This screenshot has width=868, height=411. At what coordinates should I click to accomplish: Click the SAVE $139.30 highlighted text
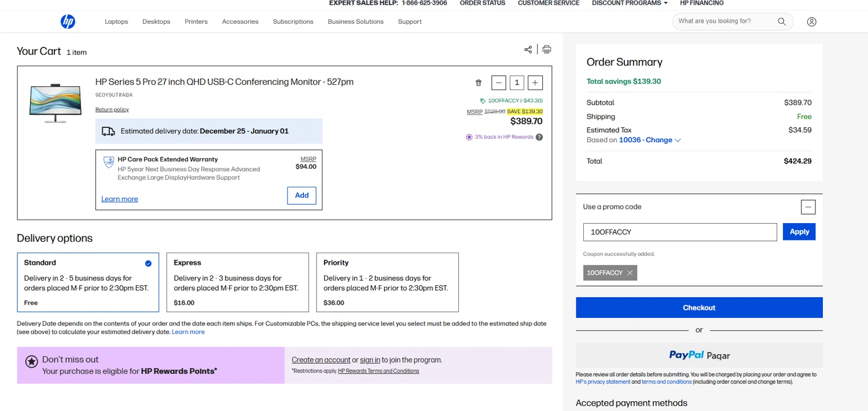525,112
